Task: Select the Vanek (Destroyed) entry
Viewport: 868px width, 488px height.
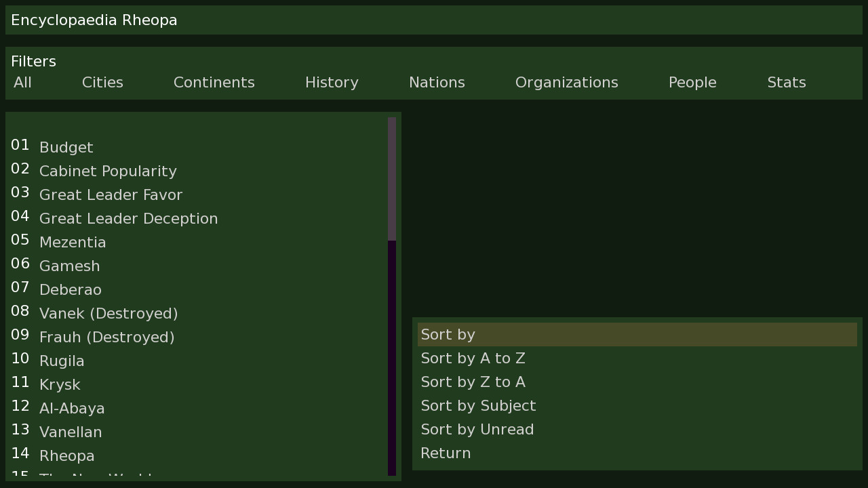Action: [x=108, y=313]
